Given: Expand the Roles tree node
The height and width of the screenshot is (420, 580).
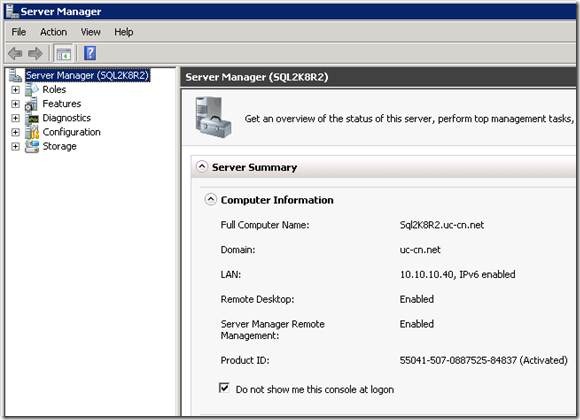Looking at the screenshot, I should (x=15, y=90).
